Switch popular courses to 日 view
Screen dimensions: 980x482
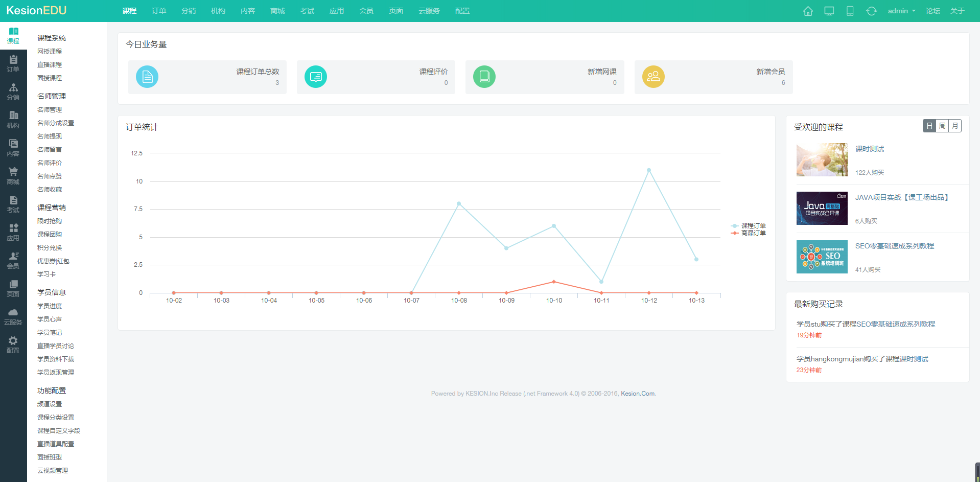929,126
